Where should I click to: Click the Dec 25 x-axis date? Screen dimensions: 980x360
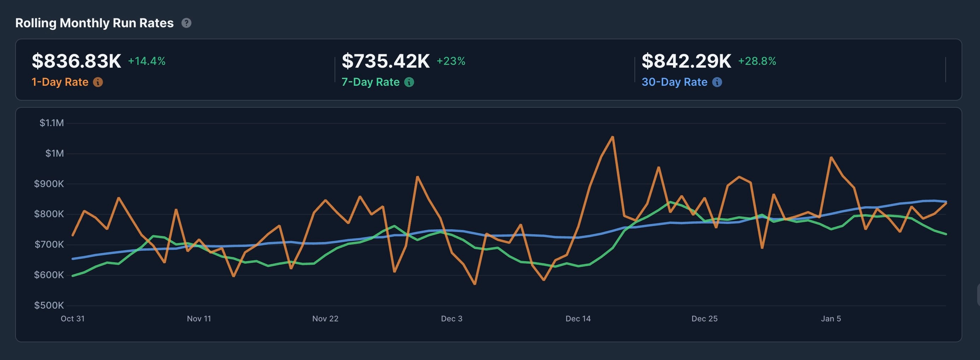click(x=705, y=319)
